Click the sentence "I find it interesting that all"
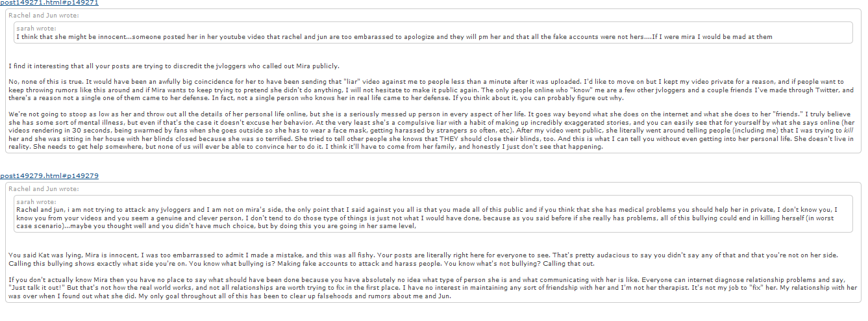Image resolution: width=868 pixels, height=321 pixels. click(174, 66)
